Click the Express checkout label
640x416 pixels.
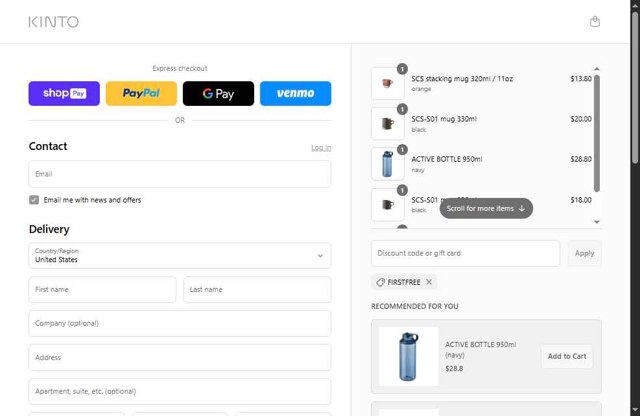click(x=180, y=69)
